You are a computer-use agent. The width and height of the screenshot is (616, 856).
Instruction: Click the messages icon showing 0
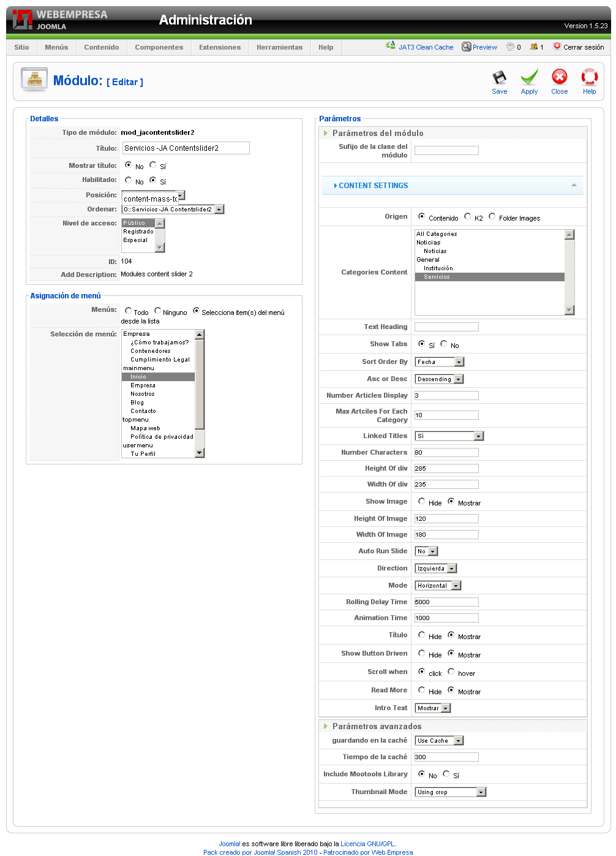(510, 47)
